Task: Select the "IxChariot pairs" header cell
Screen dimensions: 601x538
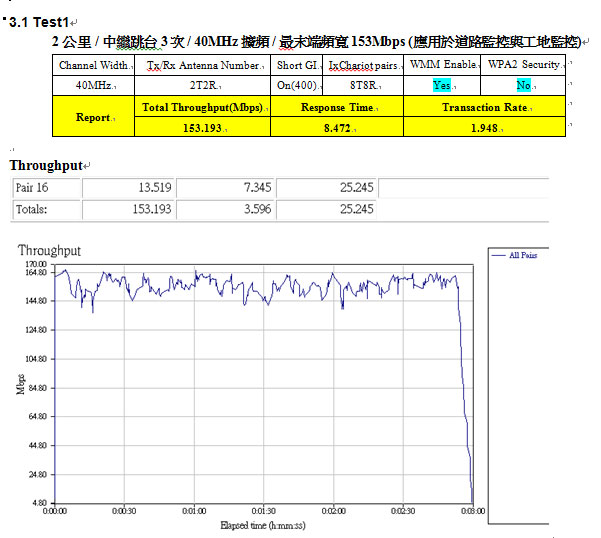Action: pyautogui.click(x=363, y=65)
